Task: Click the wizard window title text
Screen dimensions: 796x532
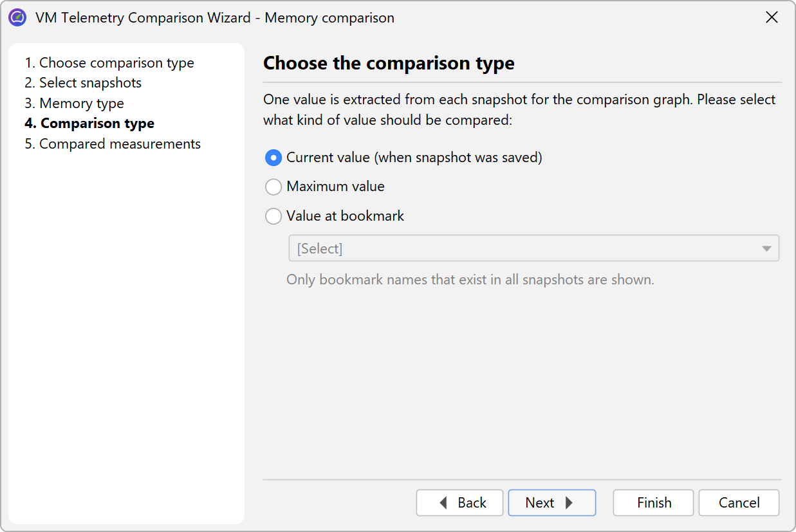Action: 215,17
